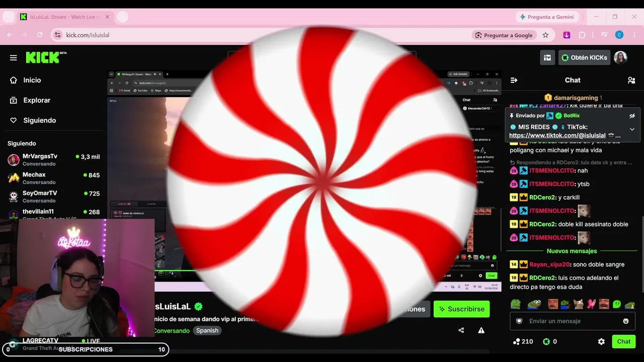Click the chat identity shield icon
This screenshot has height=362, width=644.
pyautogui.click(x=519, y=321)
